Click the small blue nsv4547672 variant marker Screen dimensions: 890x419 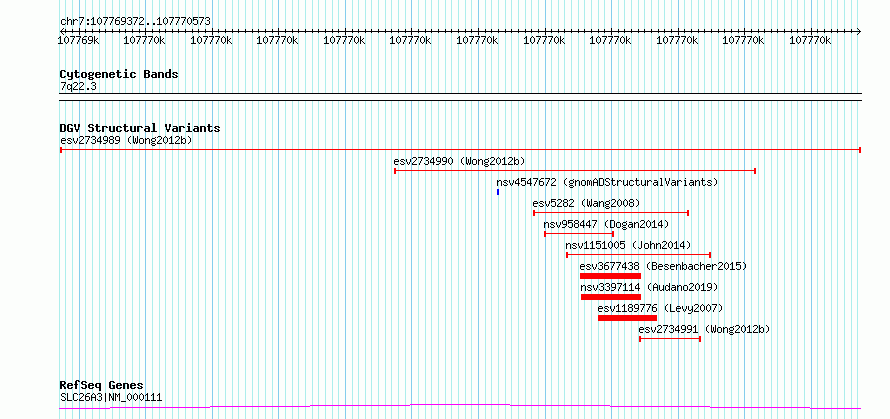point(498,192)
